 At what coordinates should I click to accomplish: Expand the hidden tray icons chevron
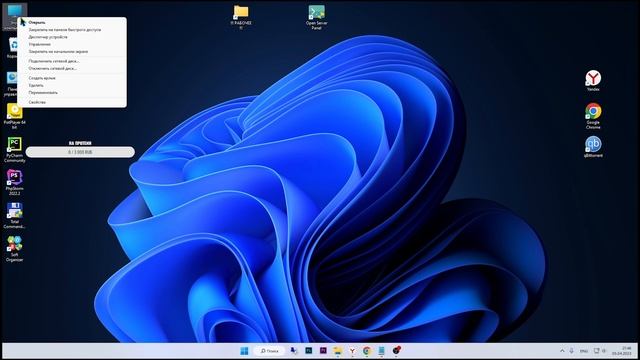coord(562,351)
